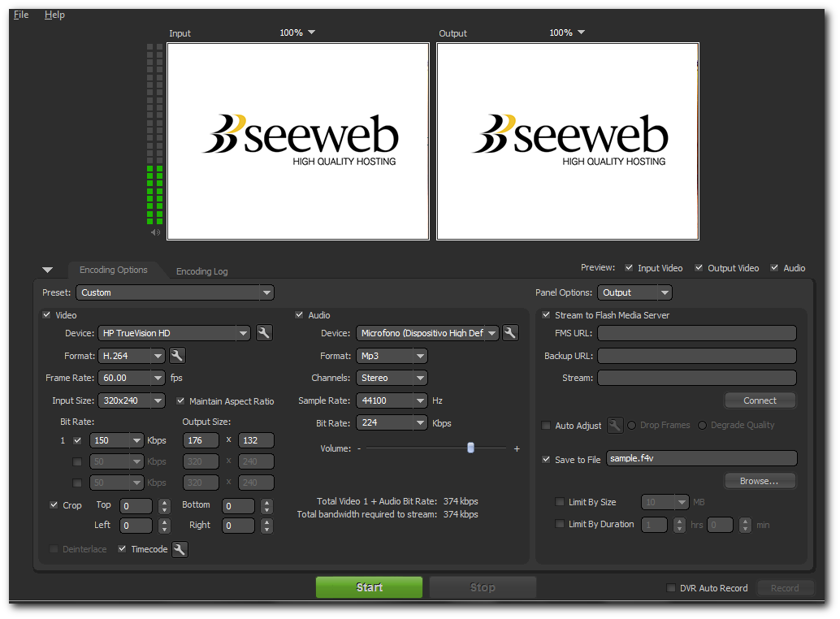Viewport: 840px width, 619px height.
Task: Toggle the Timecode checkbox
Action: pyautogui.click(x=122, y=549)
